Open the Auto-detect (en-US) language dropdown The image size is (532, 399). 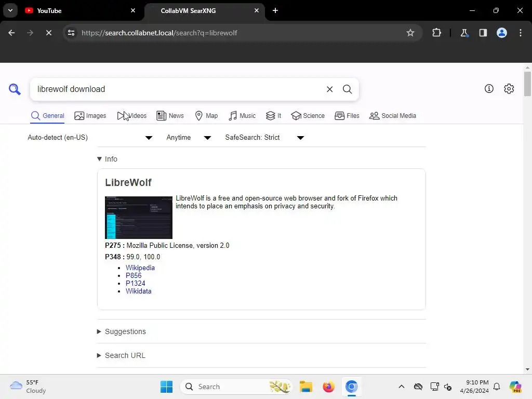90,137
